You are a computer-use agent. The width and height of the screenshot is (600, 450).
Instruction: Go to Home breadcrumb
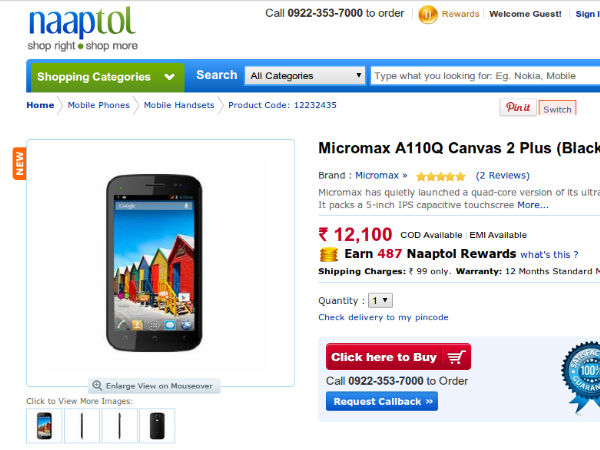40,105
